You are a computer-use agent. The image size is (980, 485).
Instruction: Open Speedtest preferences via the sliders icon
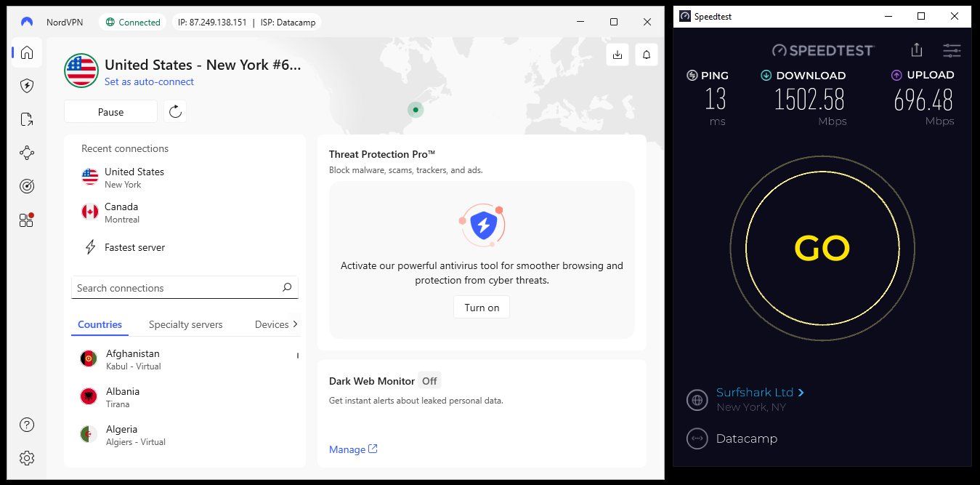click(952, 50)
